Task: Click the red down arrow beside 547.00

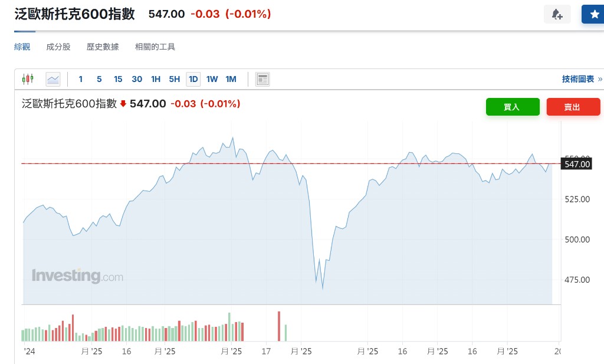Action: click(x=123, y=104)
